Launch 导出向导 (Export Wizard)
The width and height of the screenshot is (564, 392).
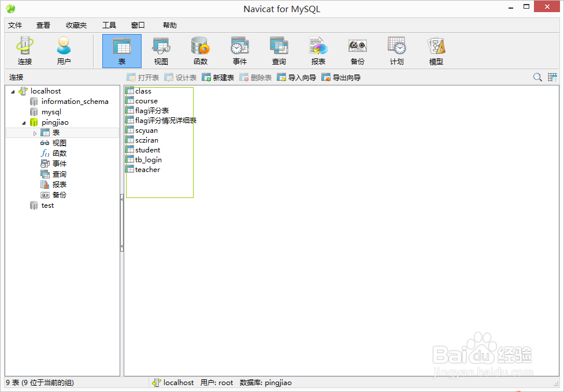pyautogui.click(x=341, y=77)
